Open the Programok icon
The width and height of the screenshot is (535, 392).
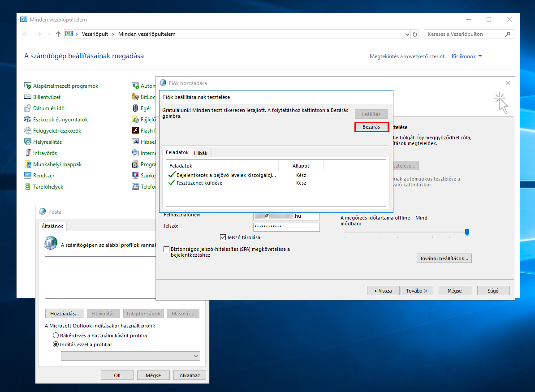point(135,164)
